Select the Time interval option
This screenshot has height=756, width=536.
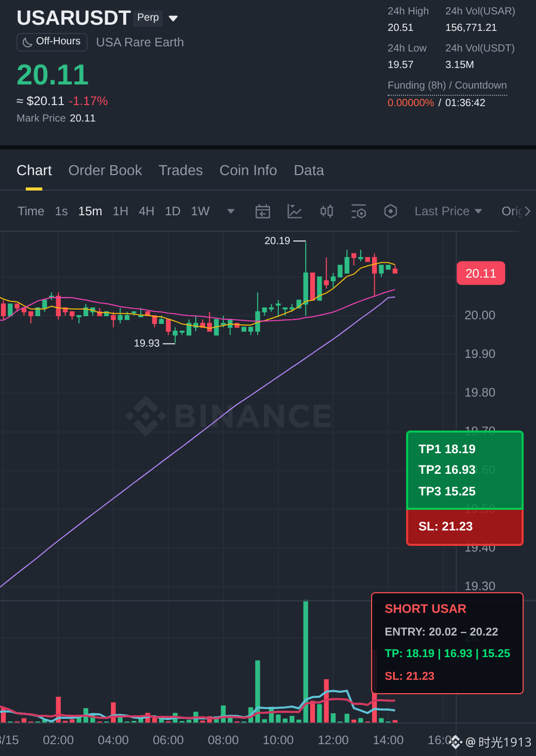[x=31, y=211]
